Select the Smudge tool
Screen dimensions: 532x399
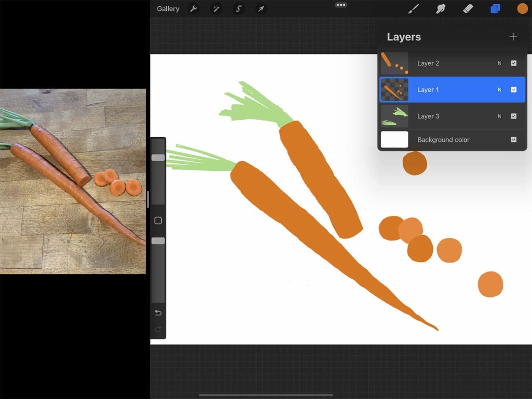pos(441,8)
